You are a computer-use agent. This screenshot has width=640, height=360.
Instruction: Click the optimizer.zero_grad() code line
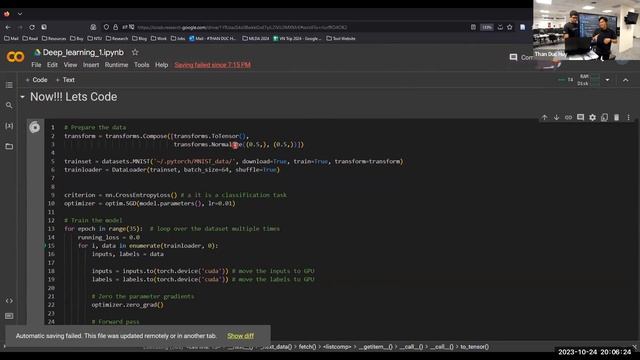pyautogui.click(x=127, y=305)
